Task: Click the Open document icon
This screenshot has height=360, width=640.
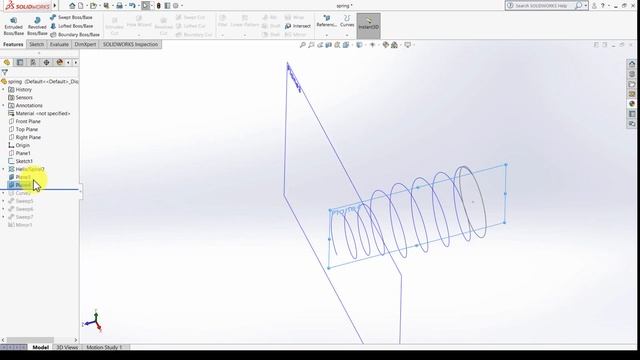Action: 93,6
